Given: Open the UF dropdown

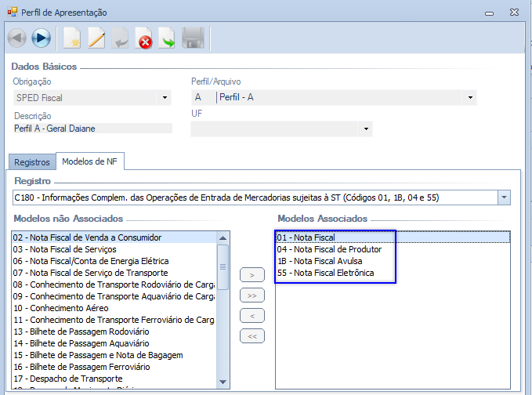Looking at the screenshot, I should click(366, 129).
